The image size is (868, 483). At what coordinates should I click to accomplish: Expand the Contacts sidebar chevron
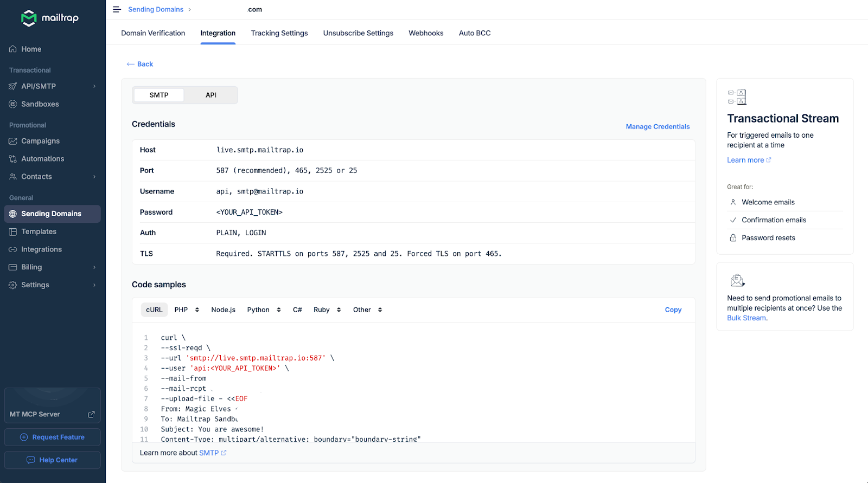pos(94,177)
